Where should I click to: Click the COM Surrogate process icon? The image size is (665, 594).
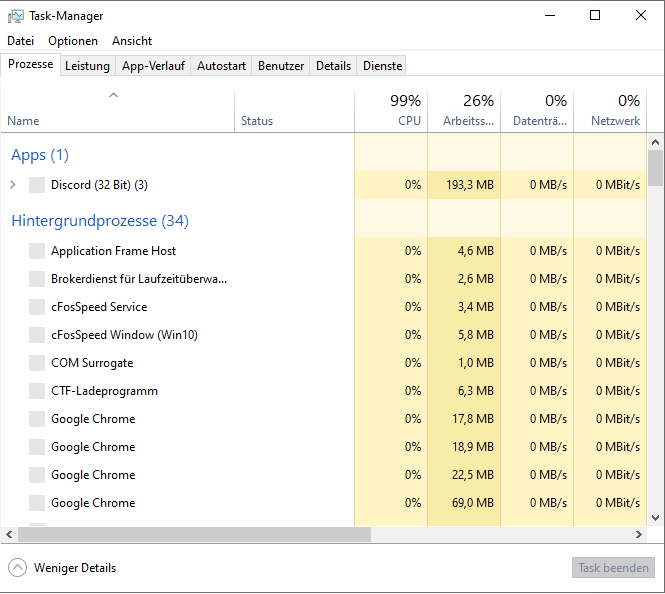click(x=37, y=363)
